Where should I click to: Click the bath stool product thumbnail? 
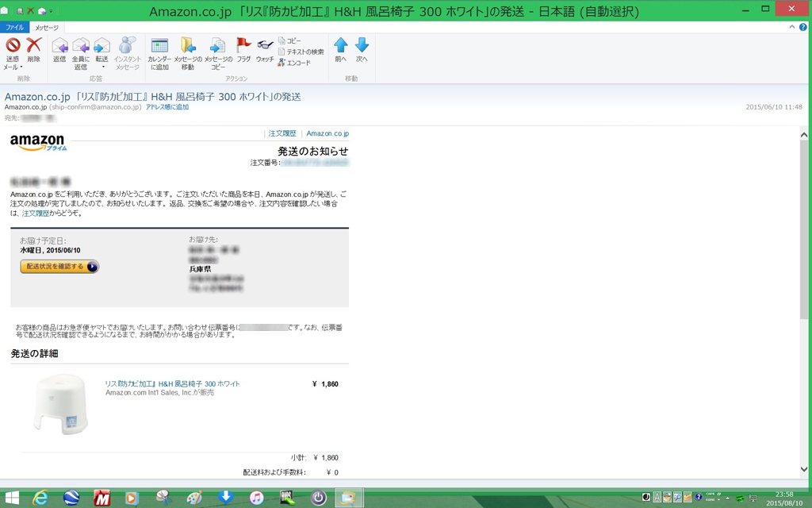(60, 403)
